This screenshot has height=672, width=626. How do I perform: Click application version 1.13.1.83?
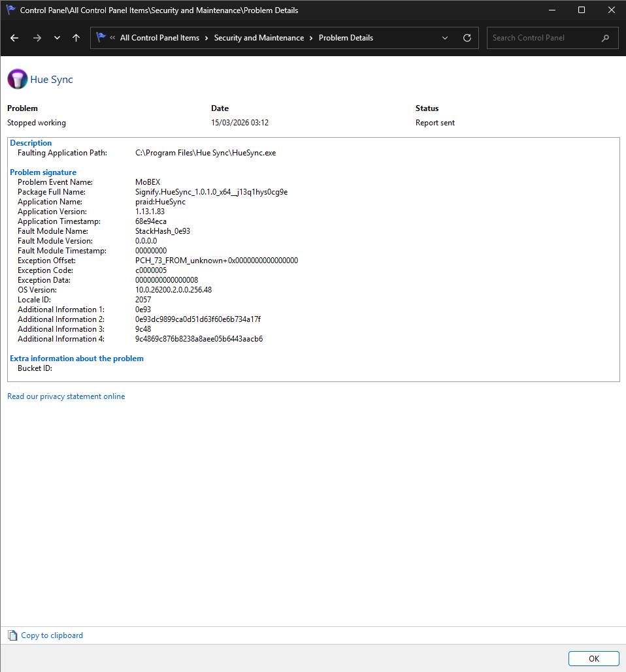[x=150, y=212]
